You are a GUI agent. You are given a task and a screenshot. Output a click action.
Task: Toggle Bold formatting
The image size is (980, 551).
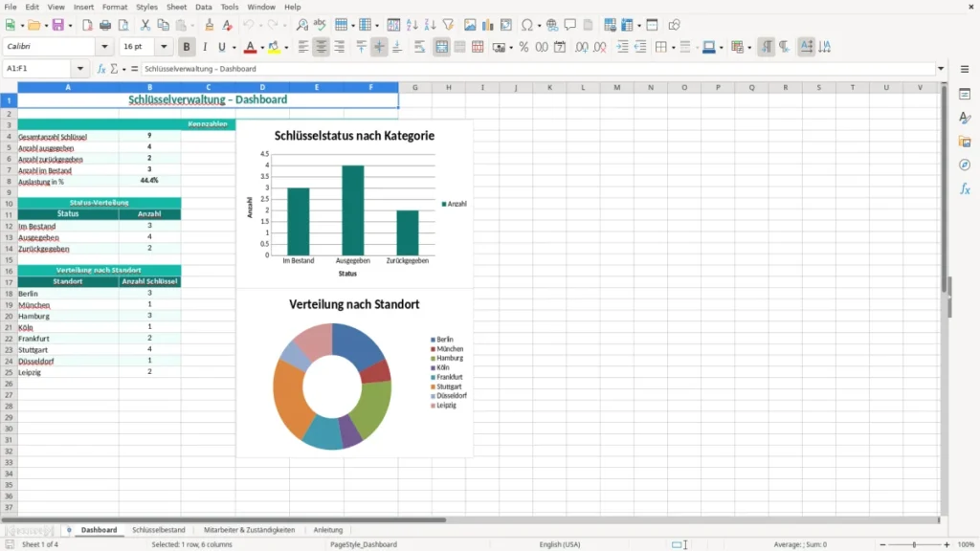click(187, 47)
